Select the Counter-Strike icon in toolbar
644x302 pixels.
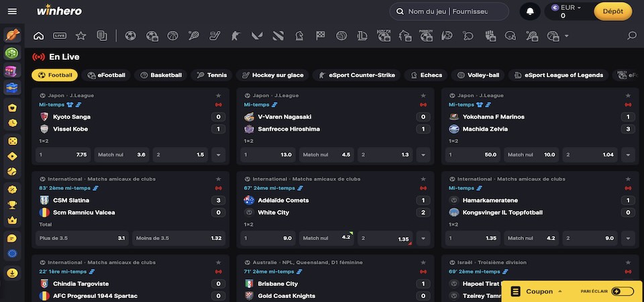click(x=235, y=36)
